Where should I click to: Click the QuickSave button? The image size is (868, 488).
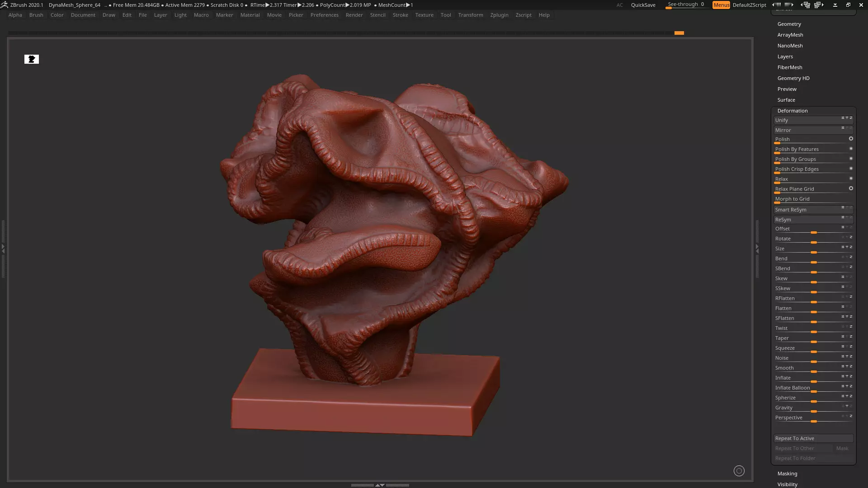[643, 5]
